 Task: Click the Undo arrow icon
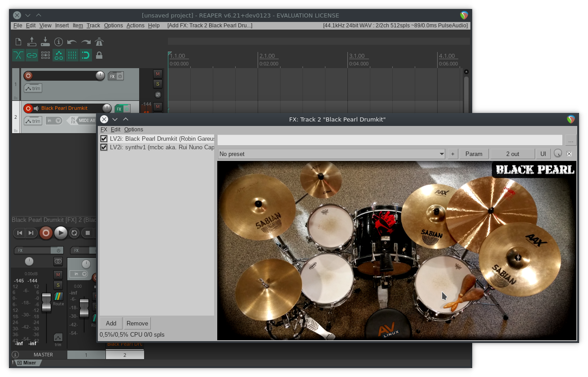tap(72, 42)
